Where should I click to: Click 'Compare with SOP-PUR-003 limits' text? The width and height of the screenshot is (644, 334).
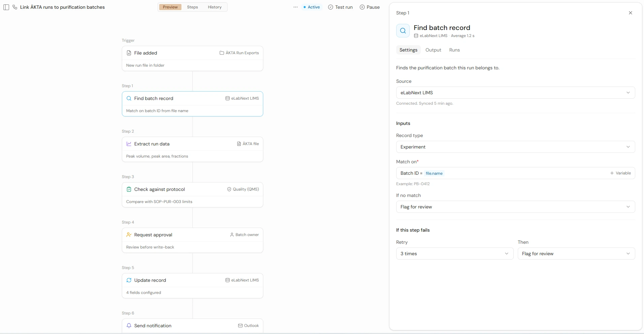coord(159,202)
